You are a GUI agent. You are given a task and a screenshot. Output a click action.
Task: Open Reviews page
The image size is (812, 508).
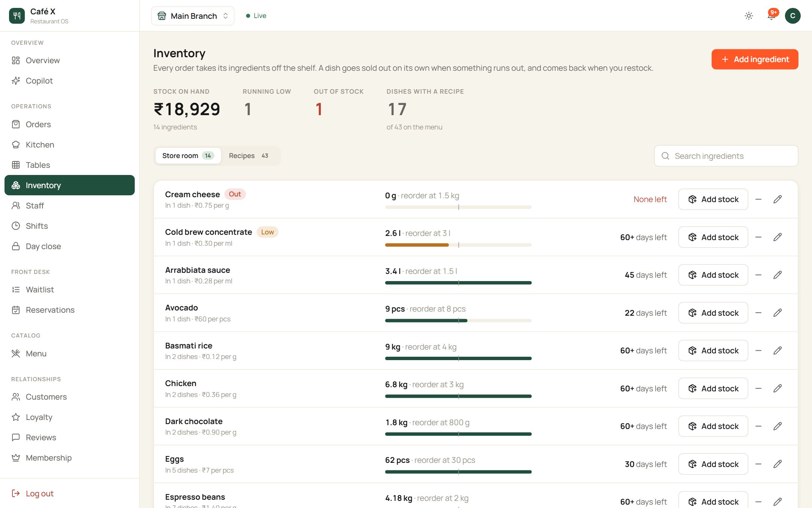coord(70,437)
